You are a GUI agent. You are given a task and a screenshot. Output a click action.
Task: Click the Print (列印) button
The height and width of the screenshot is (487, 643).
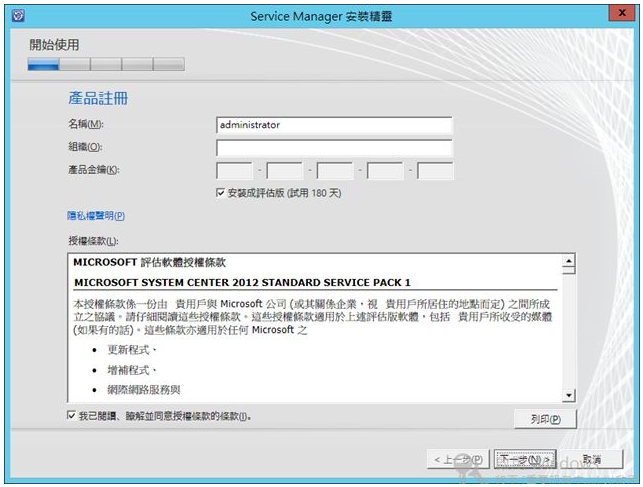point(545,419)
